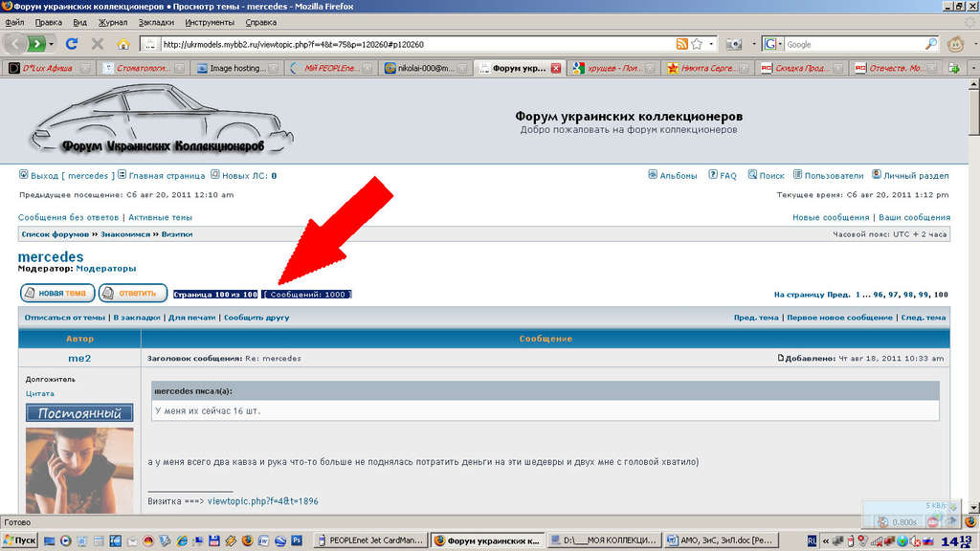Open author me2 profile link
Viewport: 980px width, 551px height.
pyautogui.click(x=79, y=358)
